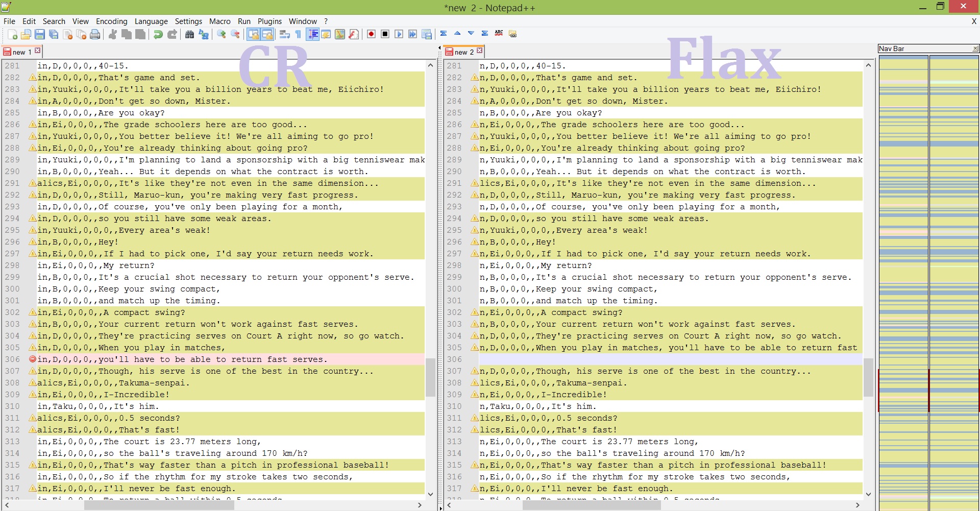Open the Edit menu
Screen dimensions: 980x511
pos(29,21)
